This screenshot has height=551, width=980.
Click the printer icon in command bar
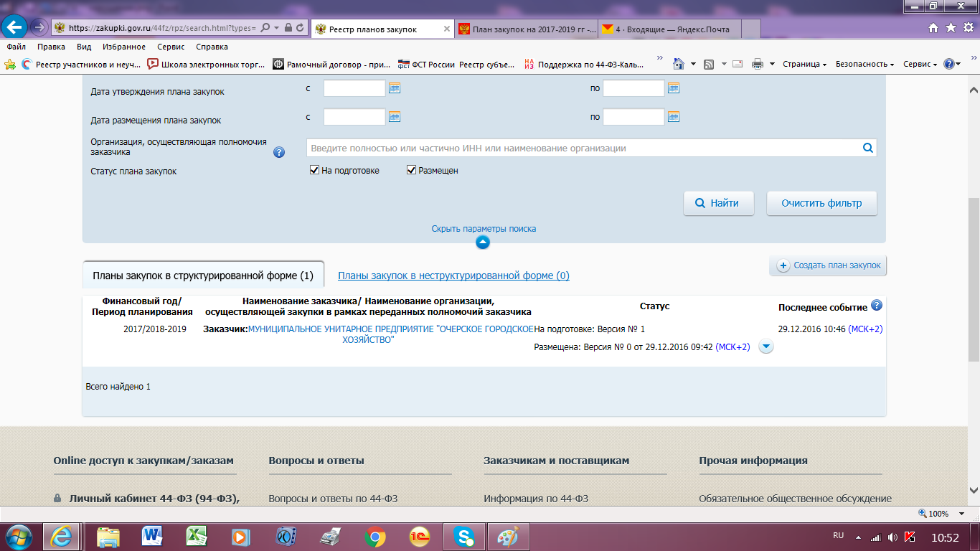(x=757, y=64)
